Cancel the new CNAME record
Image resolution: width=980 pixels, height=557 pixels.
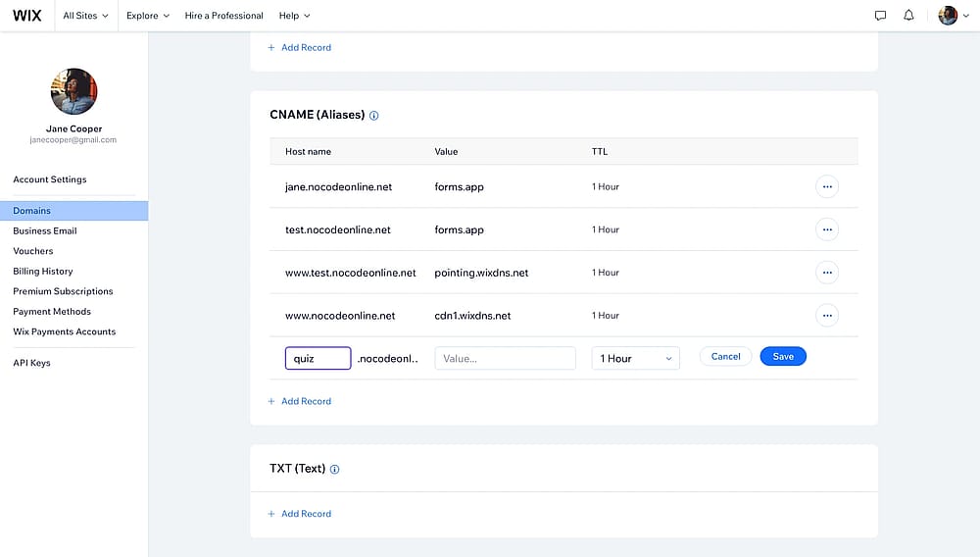coord(725,356)
